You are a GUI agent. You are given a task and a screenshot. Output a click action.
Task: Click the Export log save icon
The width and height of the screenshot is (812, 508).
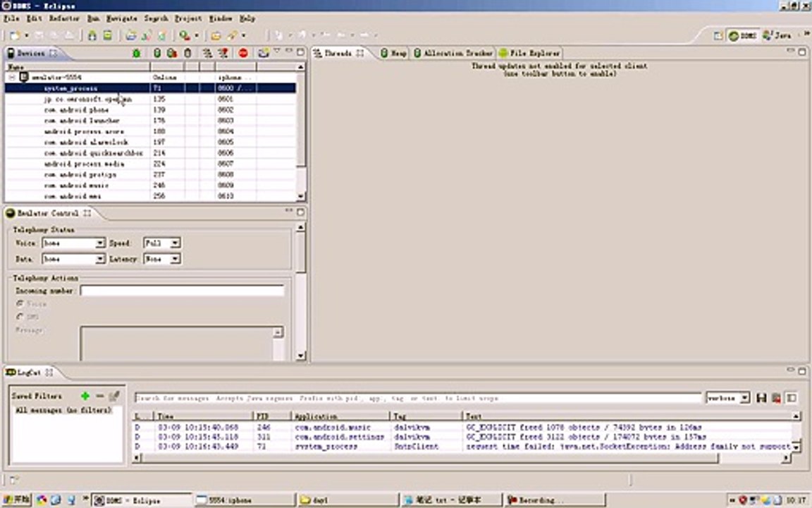pos(761,398)
